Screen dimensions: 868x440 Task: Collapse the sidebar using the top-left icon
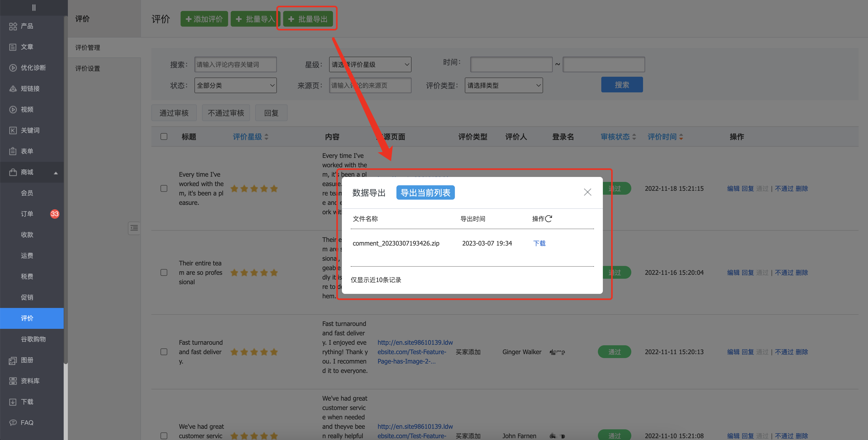click(x=33, y=7)
